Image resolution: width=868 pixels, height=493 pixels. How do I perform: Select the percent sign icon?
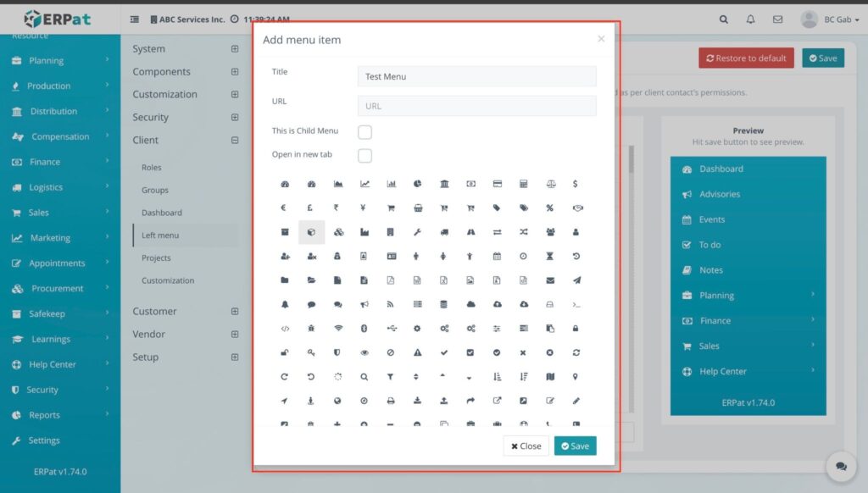pos(549,208)
